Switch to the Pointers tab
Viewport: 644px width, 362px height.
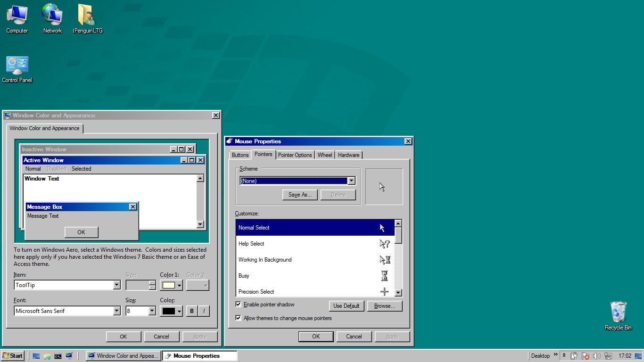pos(263,154)
